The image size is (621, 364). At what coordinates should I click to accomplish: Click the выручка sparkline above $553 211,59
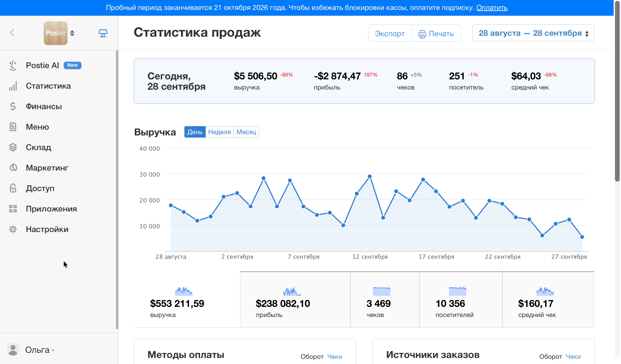click(x=183, y=291)
